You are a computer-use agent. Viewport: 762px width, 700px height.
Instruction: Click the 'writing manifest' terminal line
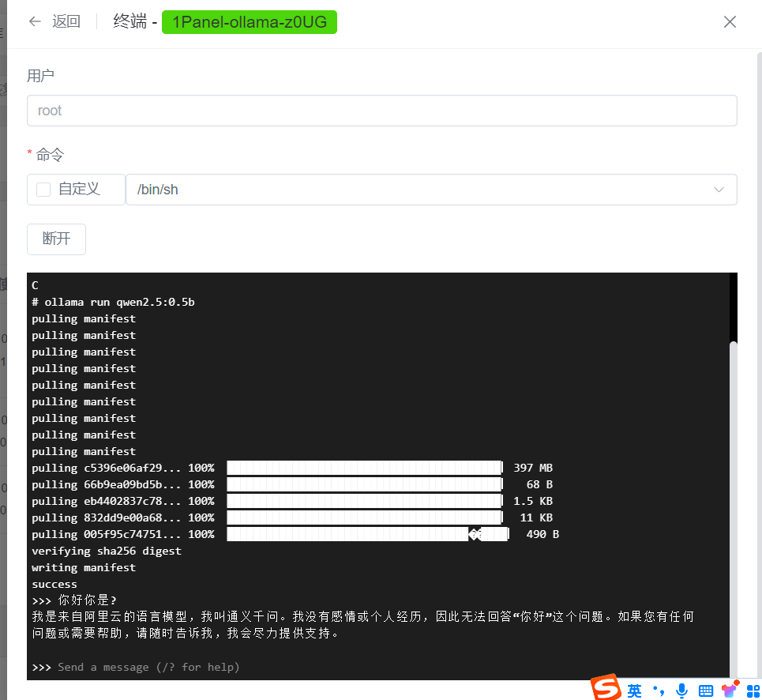[84, 567]
